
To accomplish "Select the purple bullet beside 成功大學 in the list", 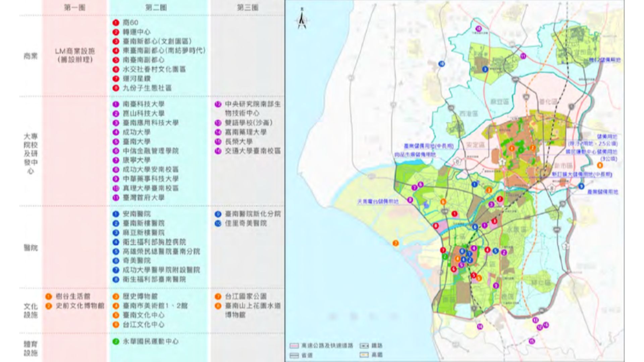I will pos(116,132).
